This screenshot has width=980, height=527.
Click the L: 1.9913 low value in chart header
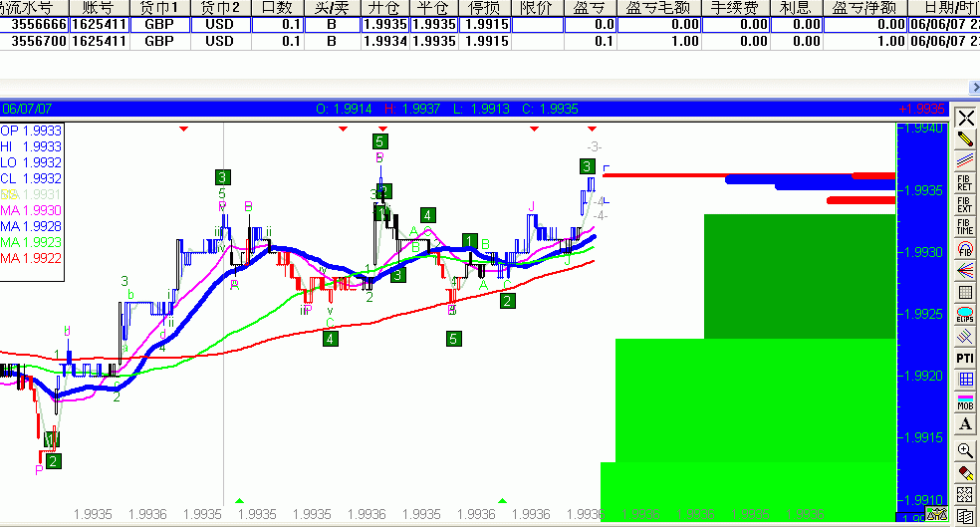point(481,109)
